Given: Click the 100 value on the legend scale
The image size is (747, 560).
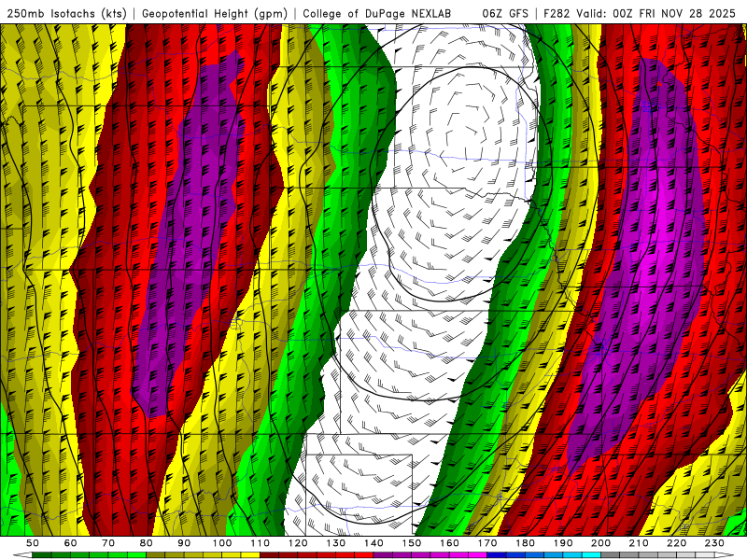Looking at the screenshot, I should 222,543.
